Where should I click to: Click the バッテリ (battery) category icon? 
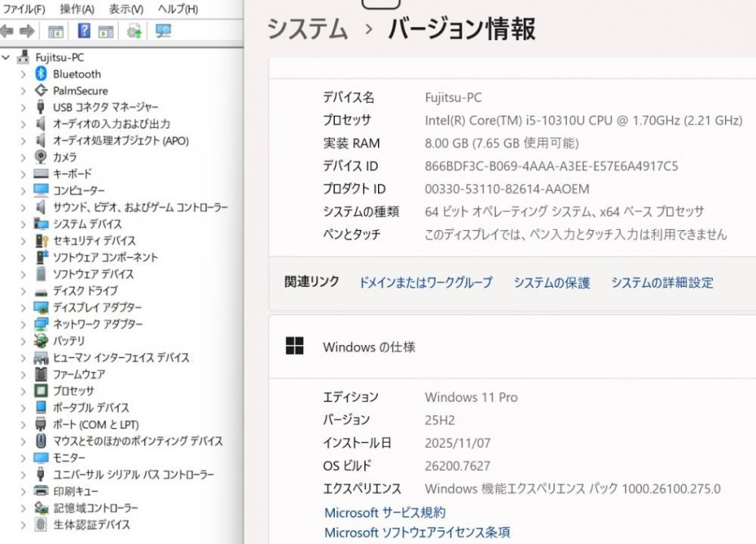42,341
